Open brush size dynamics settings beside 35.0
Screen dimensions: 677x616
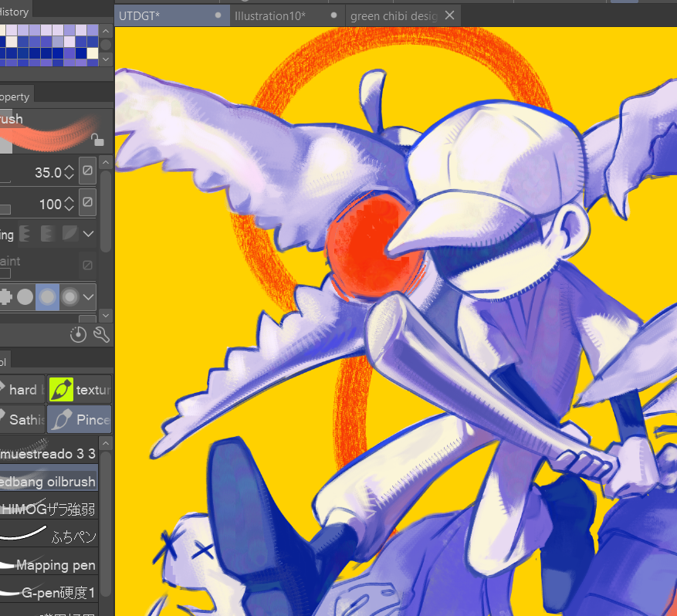click(x=88, y=171)
